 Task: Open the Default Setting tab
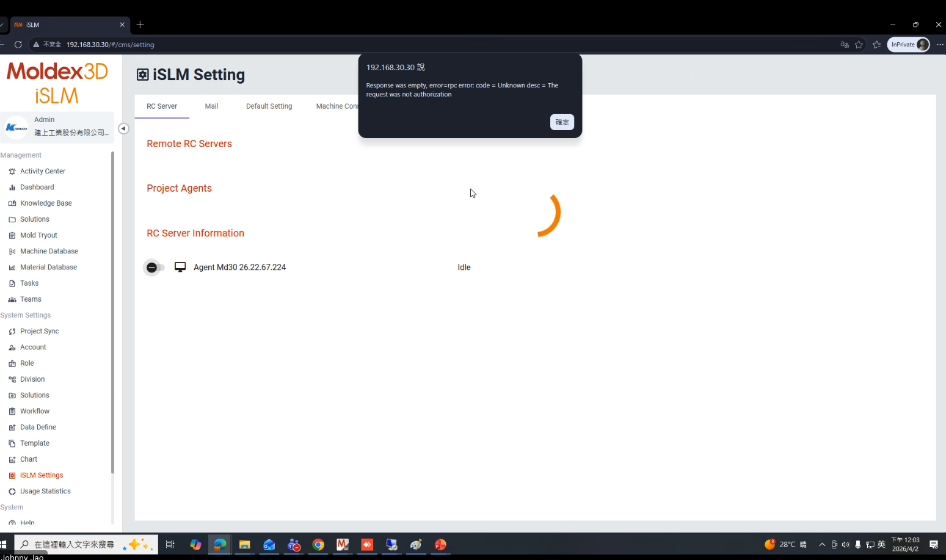(x=269, y=106)
